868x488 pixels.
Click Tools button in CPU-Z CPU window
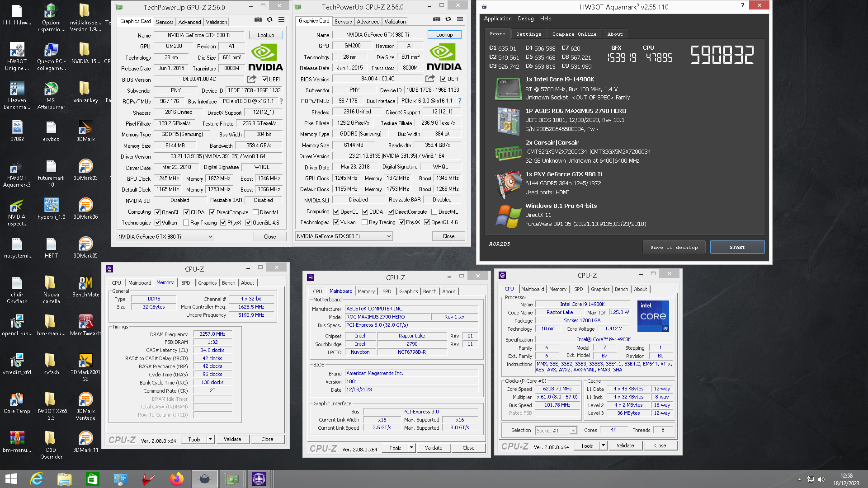click(x=587, y=446)
